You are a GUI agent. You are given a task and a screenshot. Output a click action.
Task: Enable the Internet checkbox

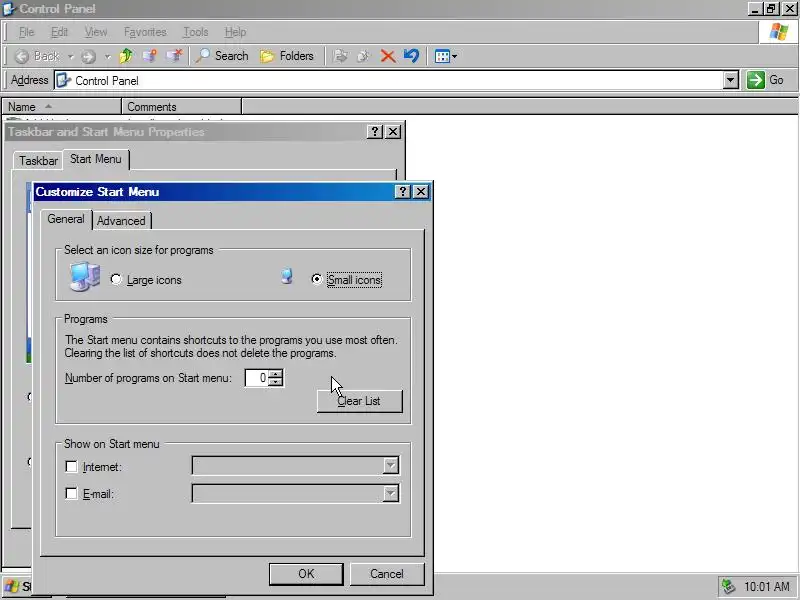coord(71,467)
